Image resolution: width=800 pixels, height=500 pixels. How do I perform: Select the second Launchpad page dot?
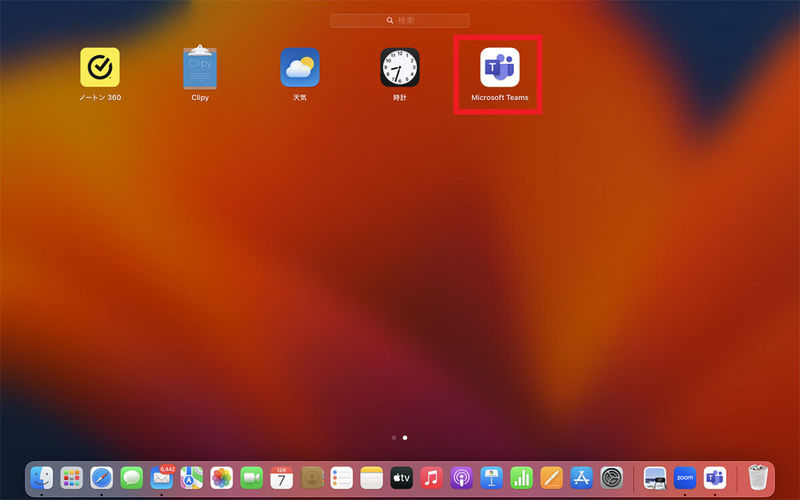405,438
